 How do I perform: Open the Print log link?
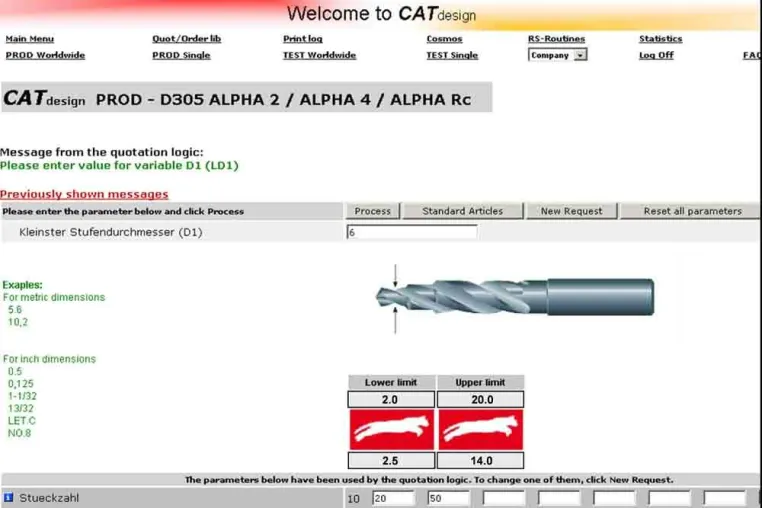(x=303, y=39)
